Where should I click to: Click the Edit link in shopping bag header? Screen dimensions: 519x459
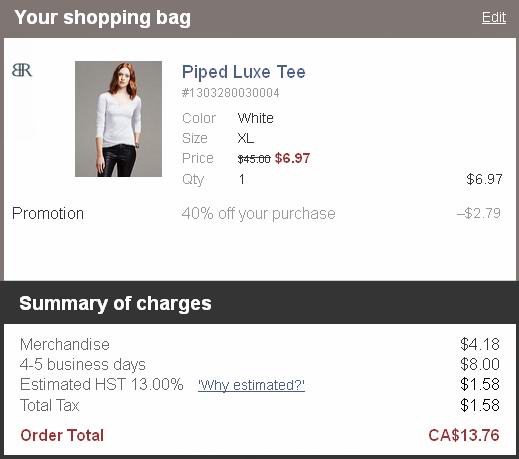point(494,17)
